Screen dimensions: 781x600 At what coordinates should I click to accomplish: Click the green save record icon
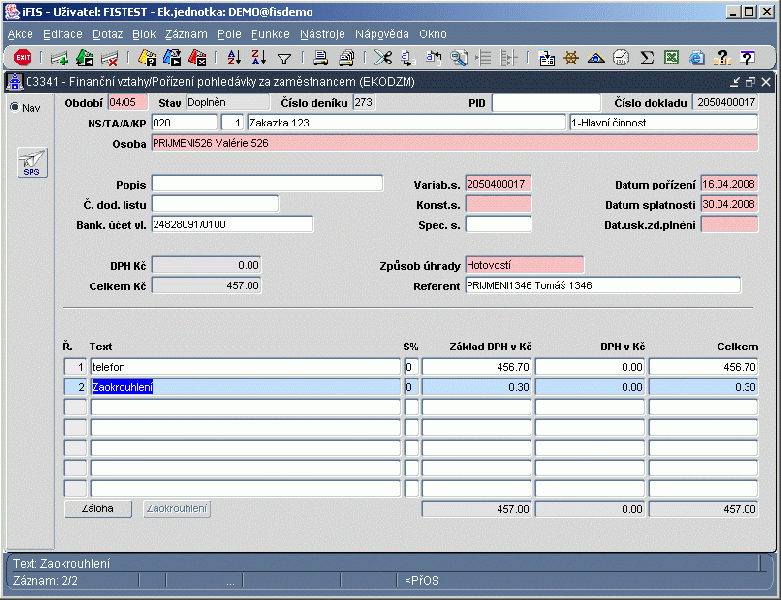(x=85, y=58)
